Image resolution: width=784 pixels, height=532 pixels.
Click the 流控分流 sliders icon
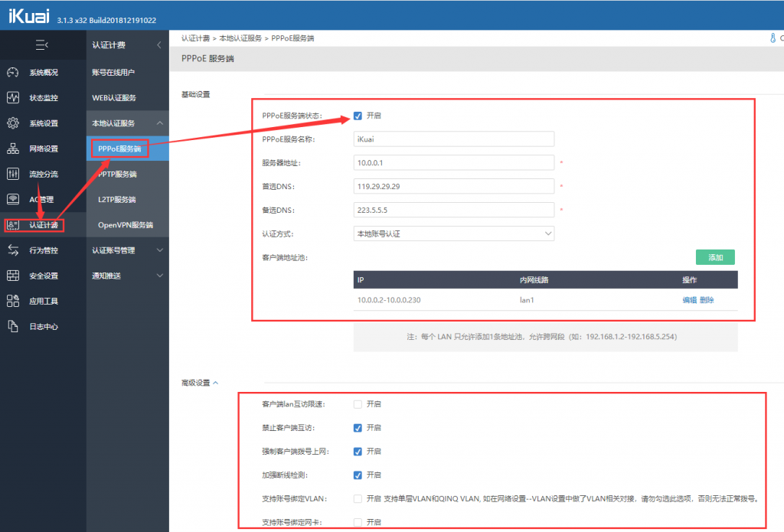(13, 174)
